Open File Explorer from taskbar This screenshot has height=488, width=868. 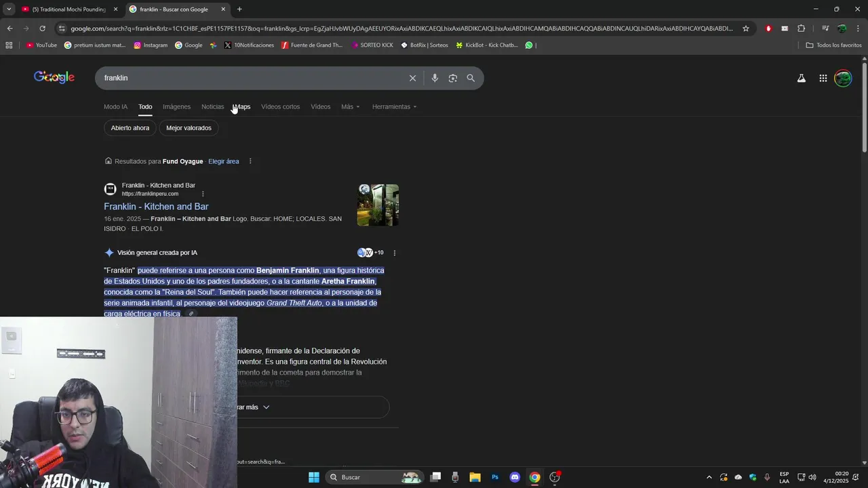pyautogui.click(x=475, y=477)
